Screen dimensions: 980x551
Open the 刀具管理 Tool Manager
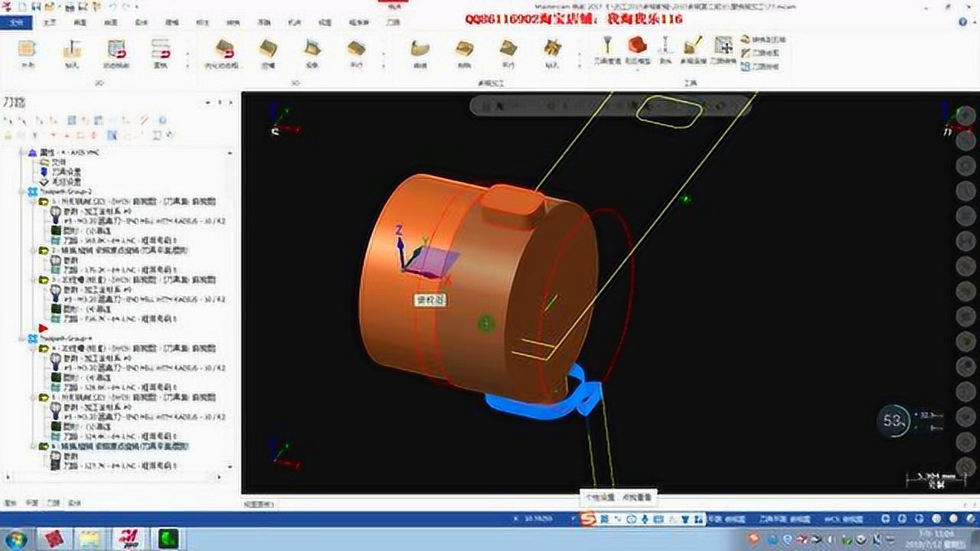608,49
